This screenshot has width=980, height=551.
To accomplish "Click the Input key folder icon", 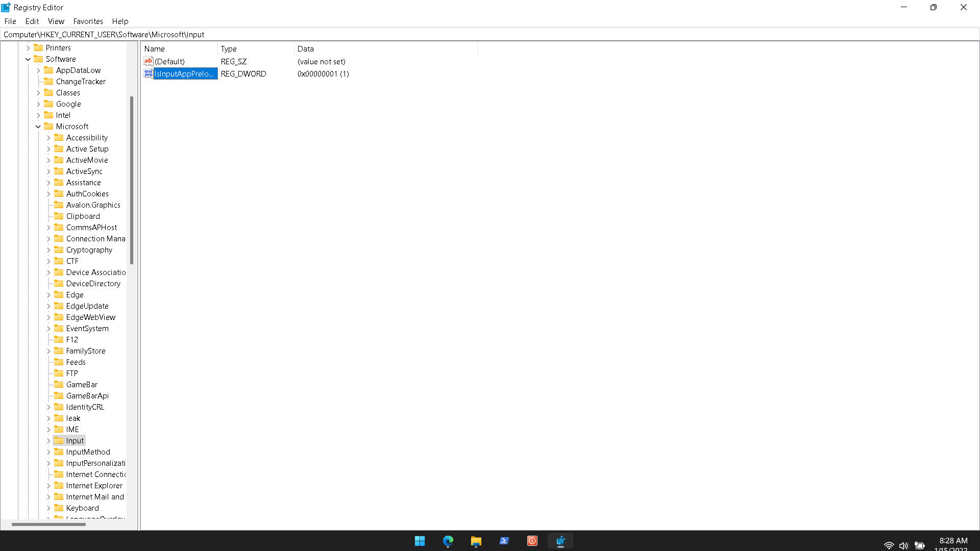I will pos(59,440).
